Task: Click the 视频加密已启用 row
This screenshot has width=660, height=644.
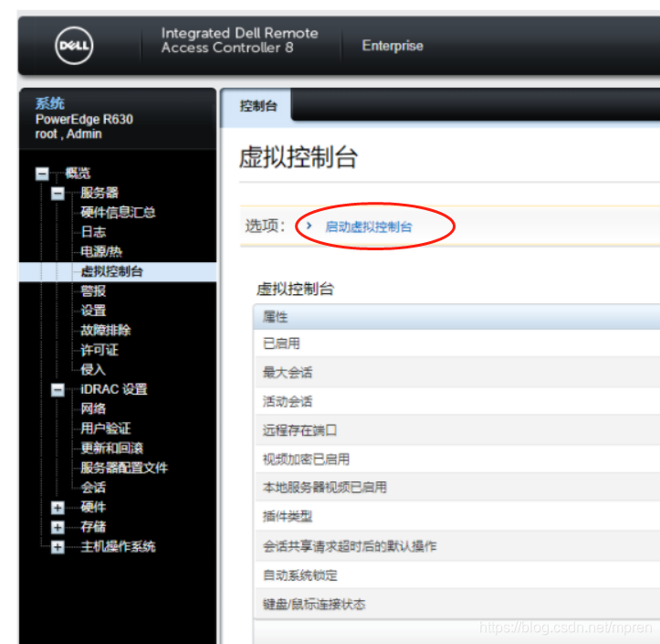Action: coord(457,459)
